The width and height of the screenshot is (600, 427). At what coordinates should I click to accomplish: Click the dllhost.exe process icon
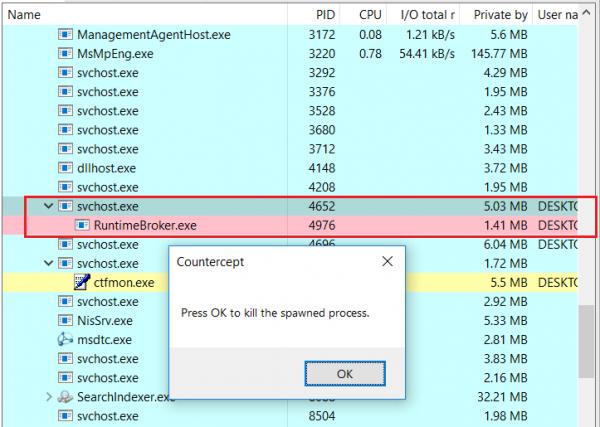click(66, 167)
